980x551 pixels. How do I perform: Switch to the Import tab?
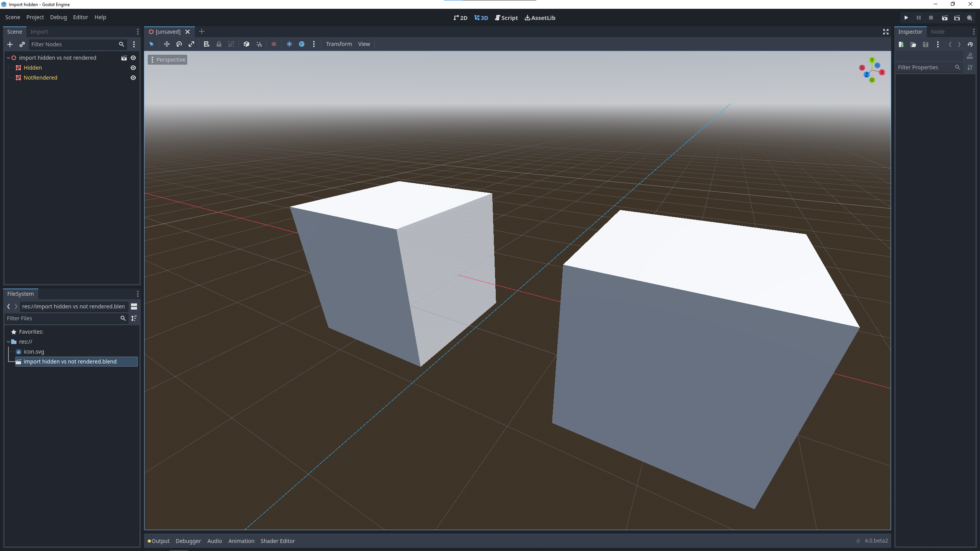click(x=39, y=31)
